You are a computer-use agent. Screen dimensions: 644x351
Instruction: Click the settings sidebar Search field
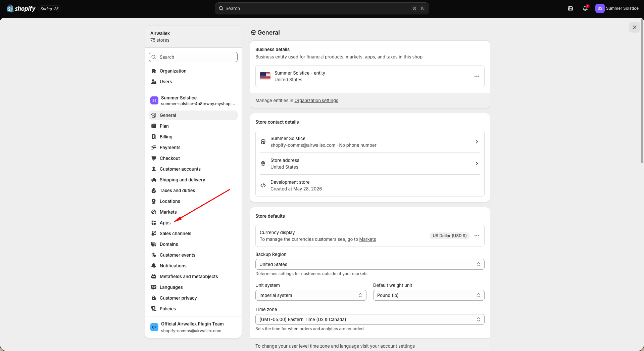pyautogui.click(x=193, y=57)
